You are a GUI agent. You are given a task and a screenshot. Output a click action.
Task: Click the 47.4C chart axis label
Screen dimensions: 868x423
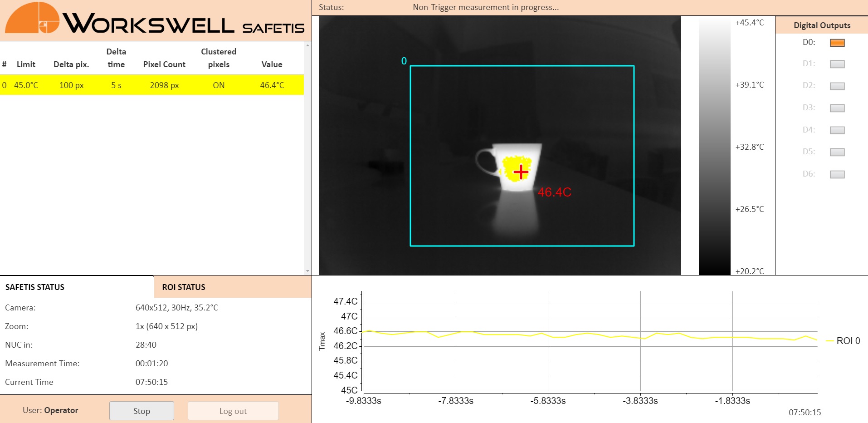tap(346, 301)
